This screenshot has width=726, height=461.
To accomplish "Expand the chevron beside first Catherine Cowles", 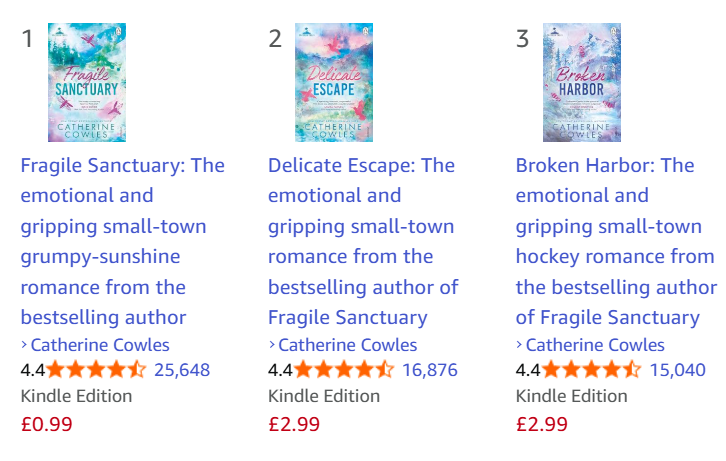I will click(24, 345).
